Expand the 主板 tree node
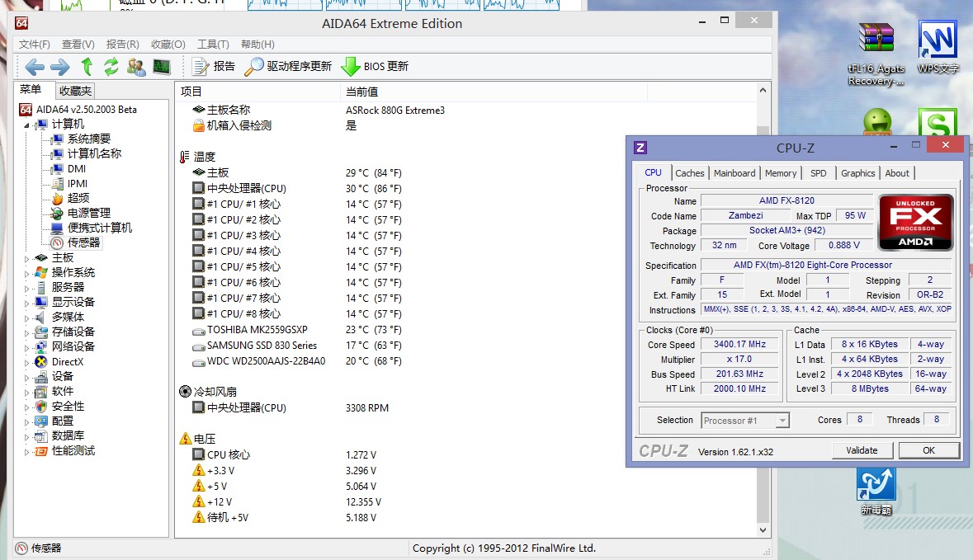 coord(26,258)
